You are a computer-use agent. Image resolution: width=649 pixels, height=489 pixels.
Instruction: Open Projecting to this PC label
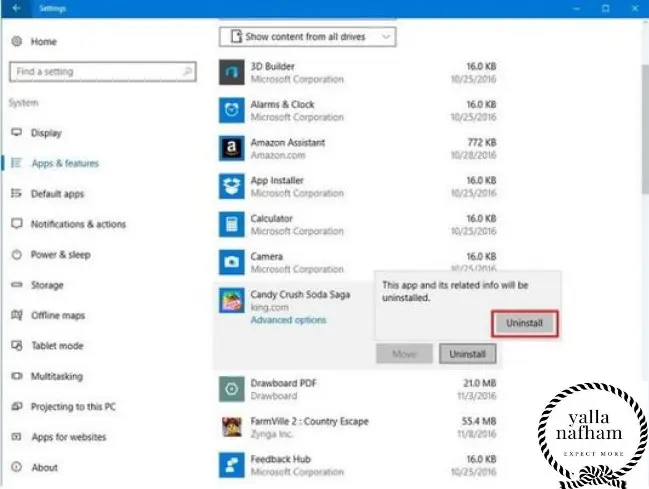(73, 407)
